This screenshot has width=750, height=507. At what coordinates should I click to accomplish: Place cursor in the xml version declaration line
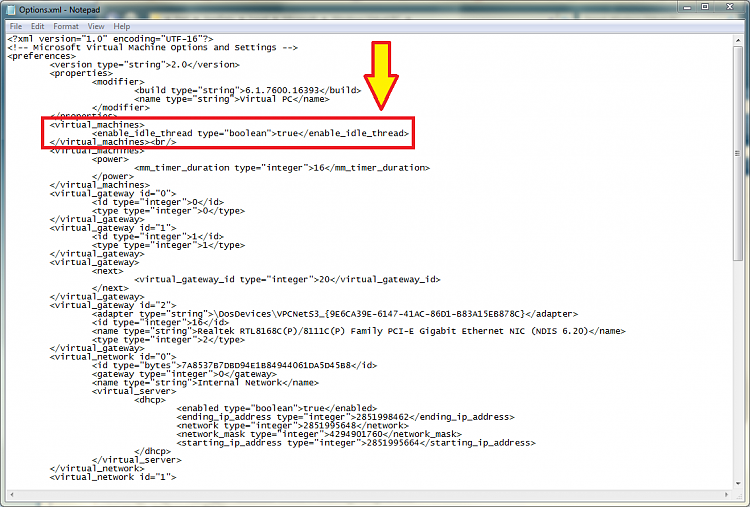[x=110, y=39]
